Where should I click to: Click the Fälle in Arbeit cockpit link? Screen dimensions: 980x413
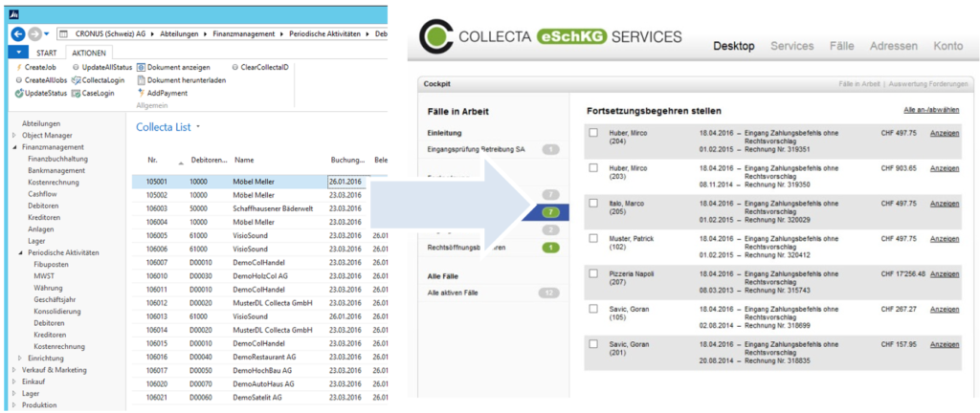859,83
